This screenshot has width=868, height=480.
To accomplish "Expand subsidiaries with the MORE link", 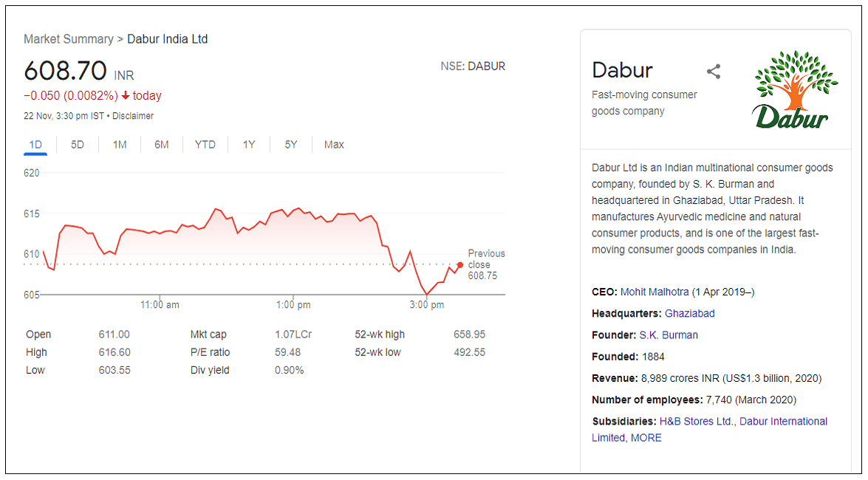I will point(646,438).
